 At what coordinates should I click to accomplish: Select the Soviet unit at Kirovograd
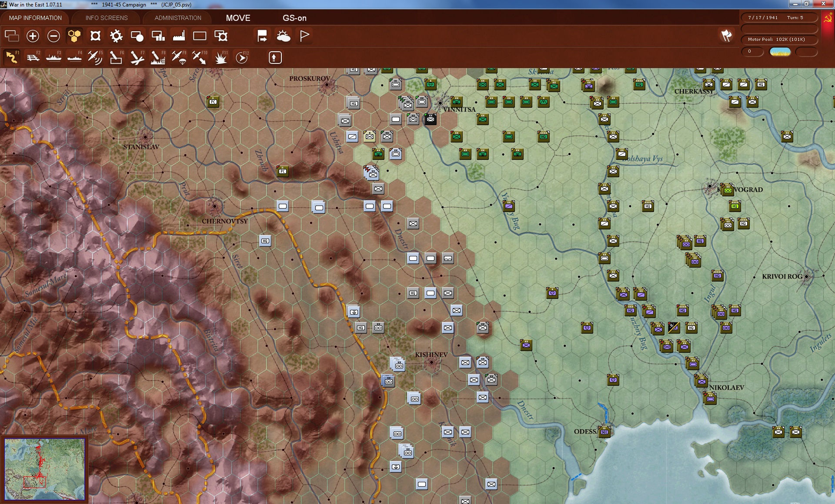[x=727, y=189]
